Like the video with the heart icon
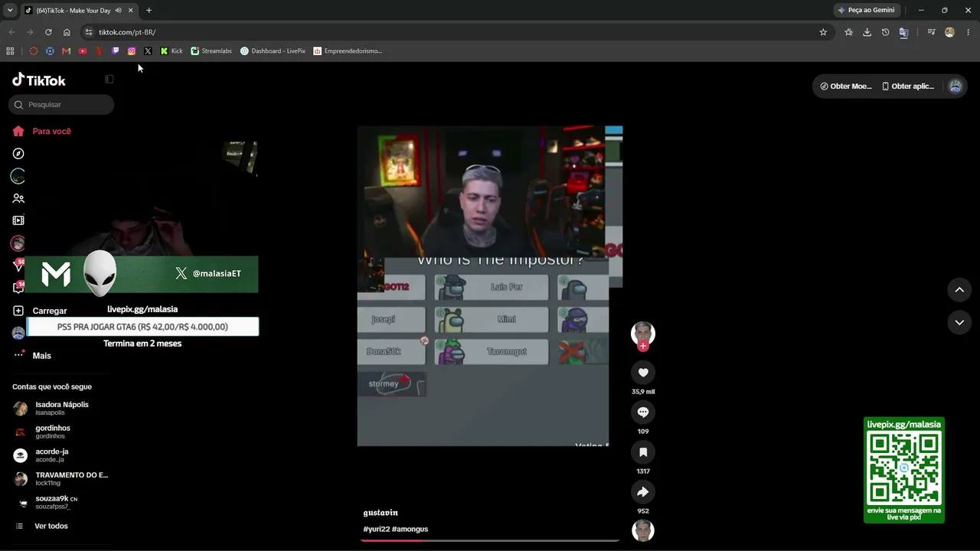 coord(643,373)
